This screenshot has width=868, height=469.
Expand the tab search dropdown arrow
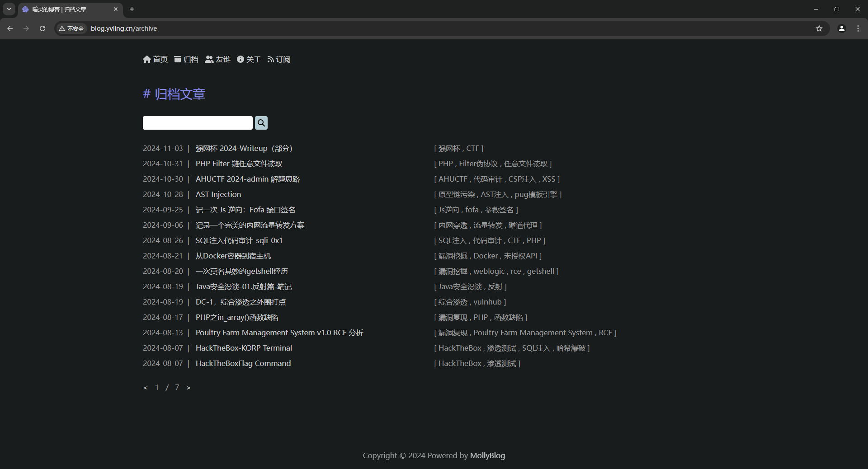pyautogui.click(x=9, y=9)
